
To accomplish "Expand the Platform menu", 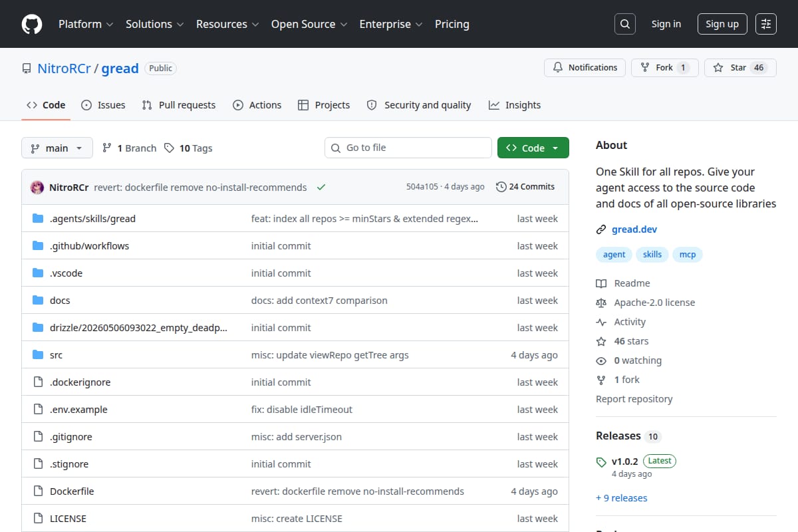I will pyautogui.click(x=85, y=24).
